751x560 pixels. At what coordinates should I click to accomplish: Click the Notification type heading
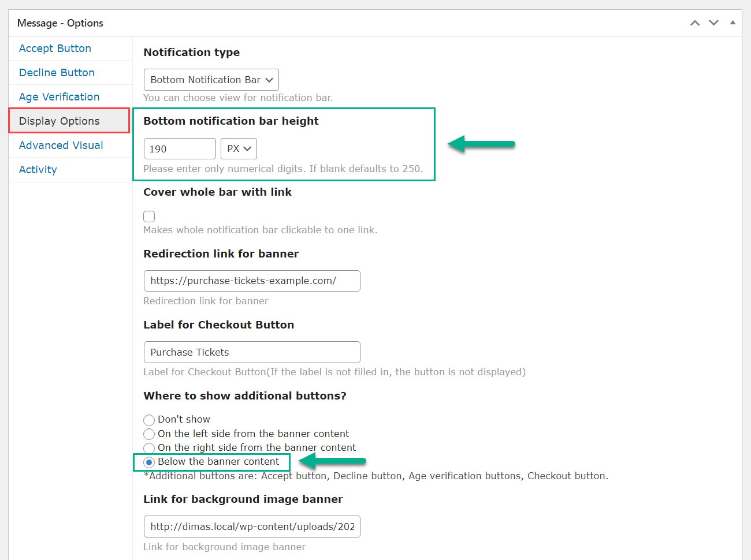click(192, 53)
